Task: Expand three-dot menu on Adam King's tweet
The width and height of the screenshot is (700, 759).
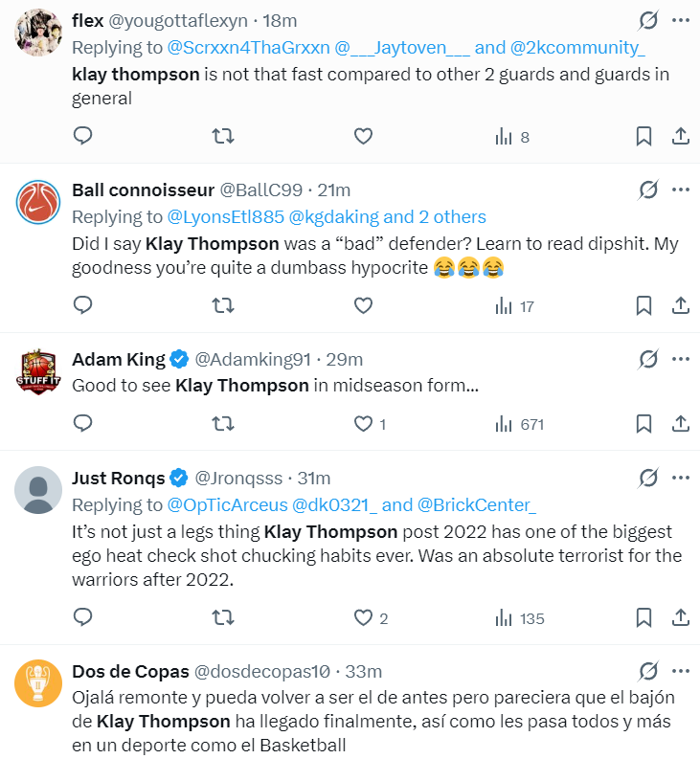Action: pos(681,359)
